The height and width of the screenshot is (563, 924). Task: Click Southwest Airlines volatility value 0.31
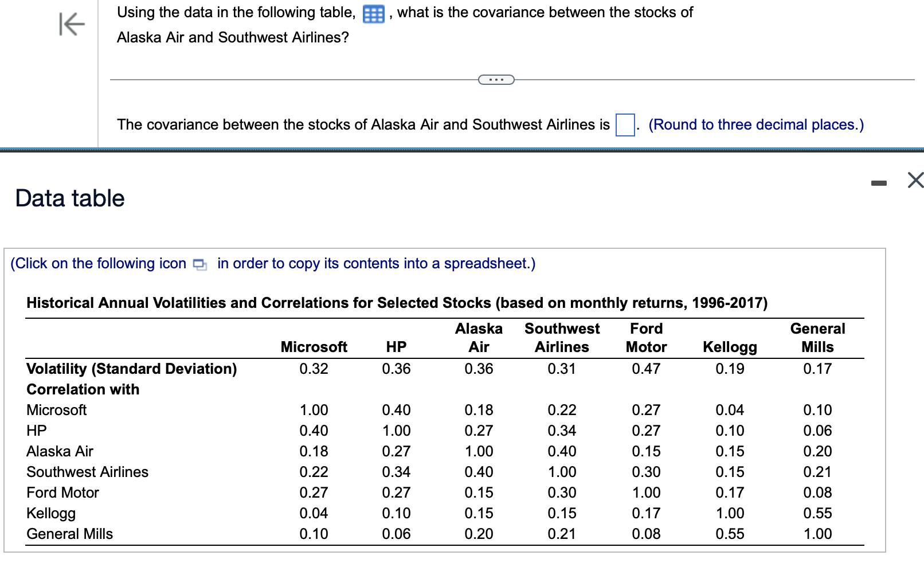click(562, 369)
